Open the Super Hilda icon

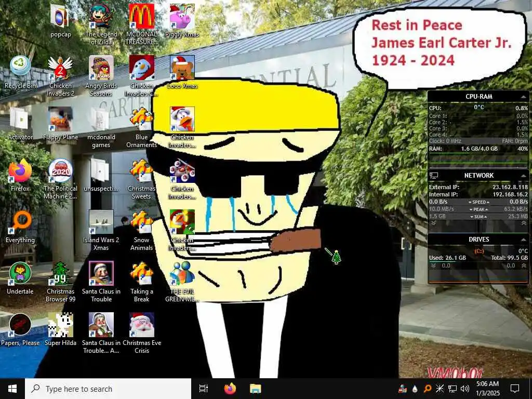pos(60,329)
